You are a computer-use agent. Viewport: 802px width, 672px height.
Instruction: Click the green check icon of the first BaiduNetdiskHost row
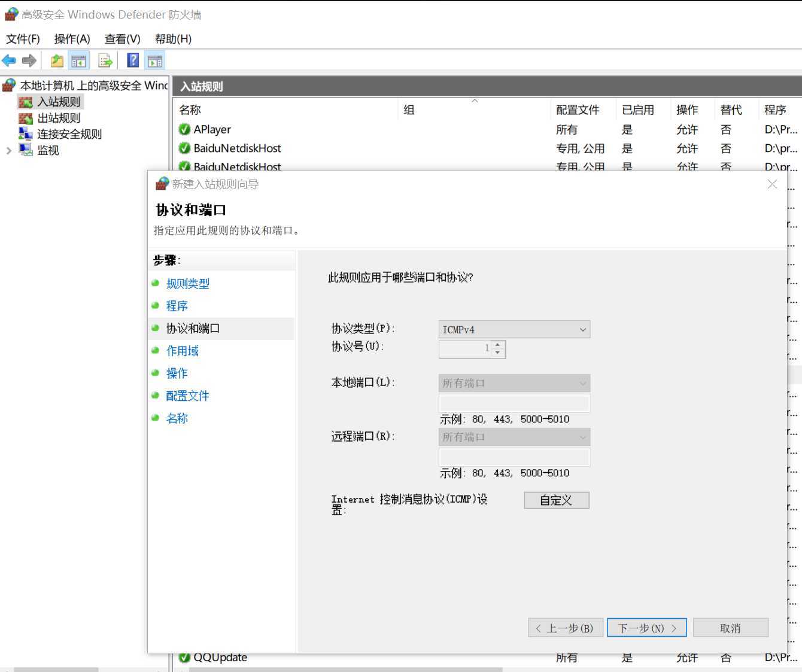184,148
